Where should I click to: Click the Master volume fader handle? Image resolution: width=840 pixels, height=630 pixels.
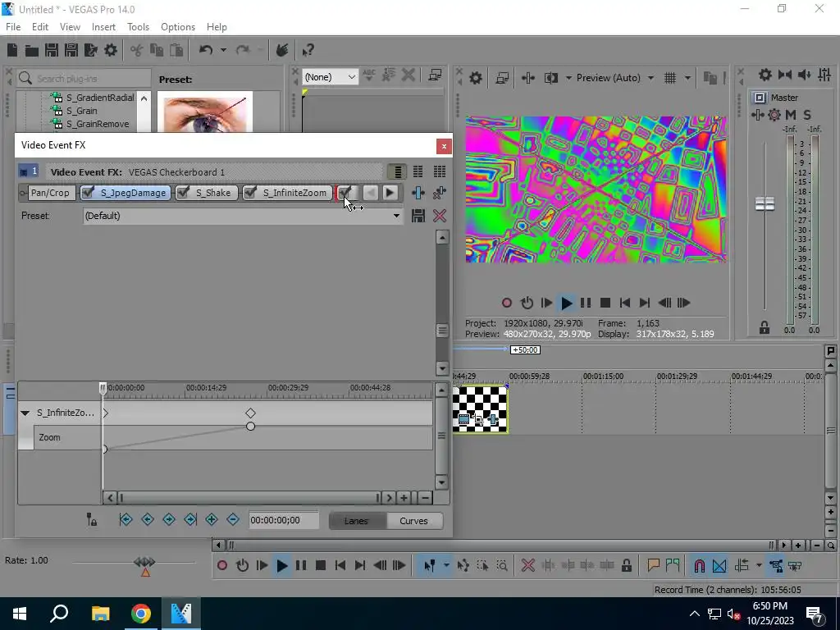point(765,203)
